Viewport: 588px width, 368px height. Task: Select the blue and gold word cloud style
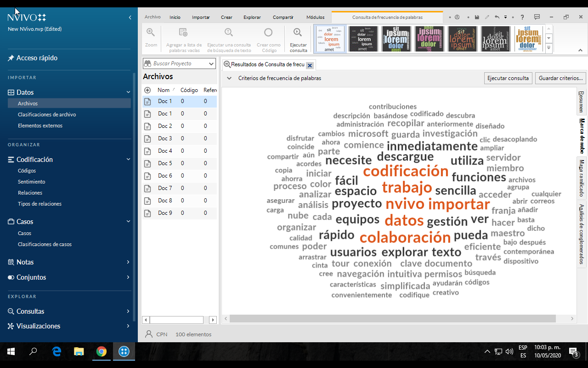click(x=528, y=39)
